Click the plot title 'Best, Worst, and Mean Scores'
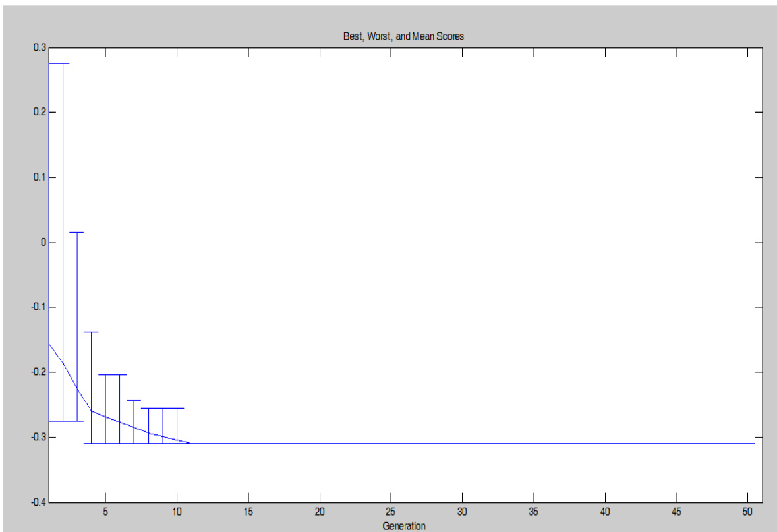Screen dimensions: 777x532 403,36
